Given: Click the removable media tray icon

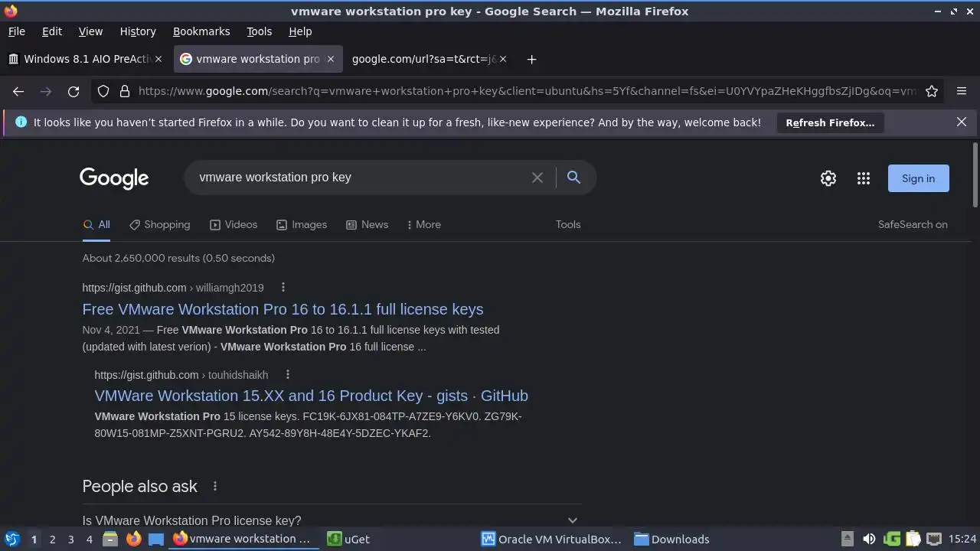Looking at the screenshot, I should tap(847, 539).
